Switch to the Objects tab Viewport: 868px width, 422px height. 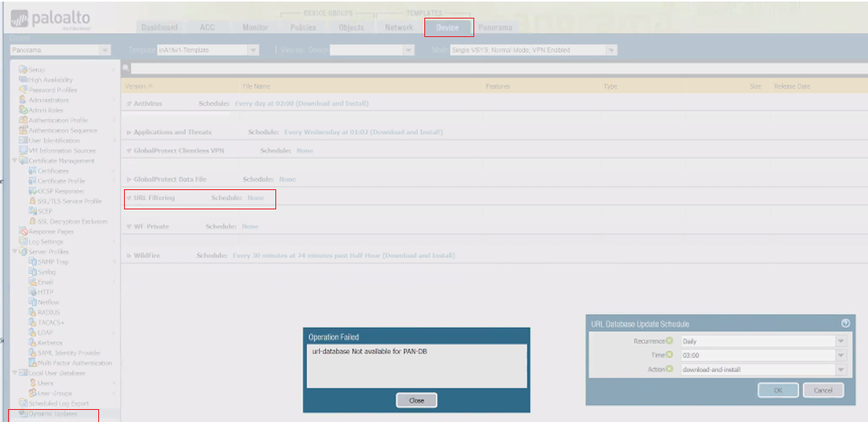pos(351,27)
